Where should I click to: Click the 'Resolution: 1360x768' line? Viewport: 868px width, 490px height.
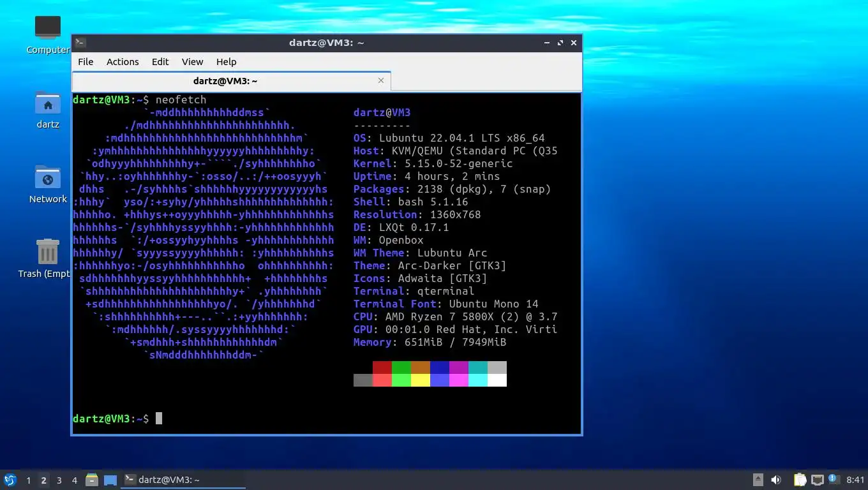417,214
